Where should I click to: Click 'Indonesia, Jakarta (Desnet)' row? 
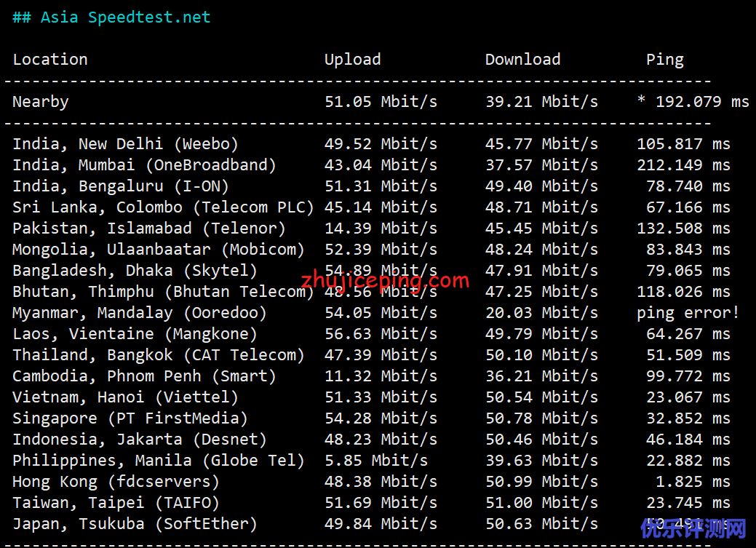point(371,440)
